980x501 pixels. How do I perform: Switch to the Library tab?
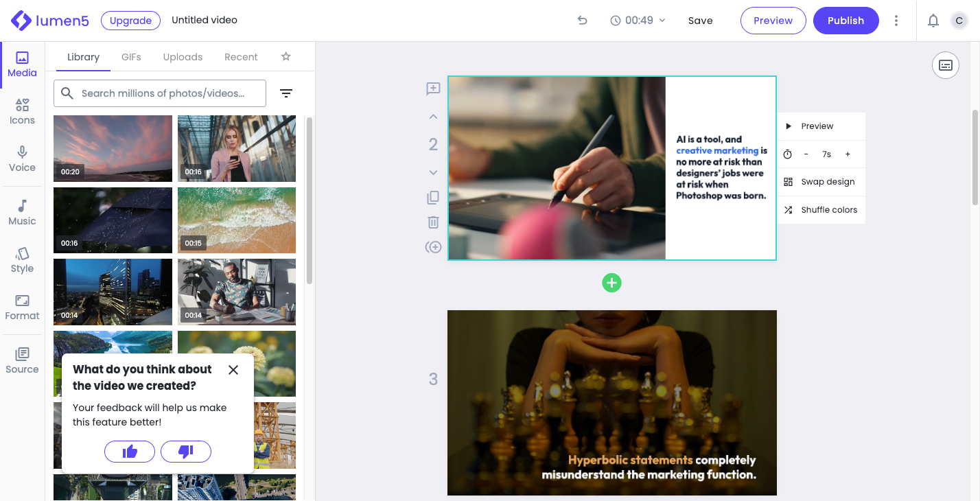pyautogui.click(x=83, y=57)
